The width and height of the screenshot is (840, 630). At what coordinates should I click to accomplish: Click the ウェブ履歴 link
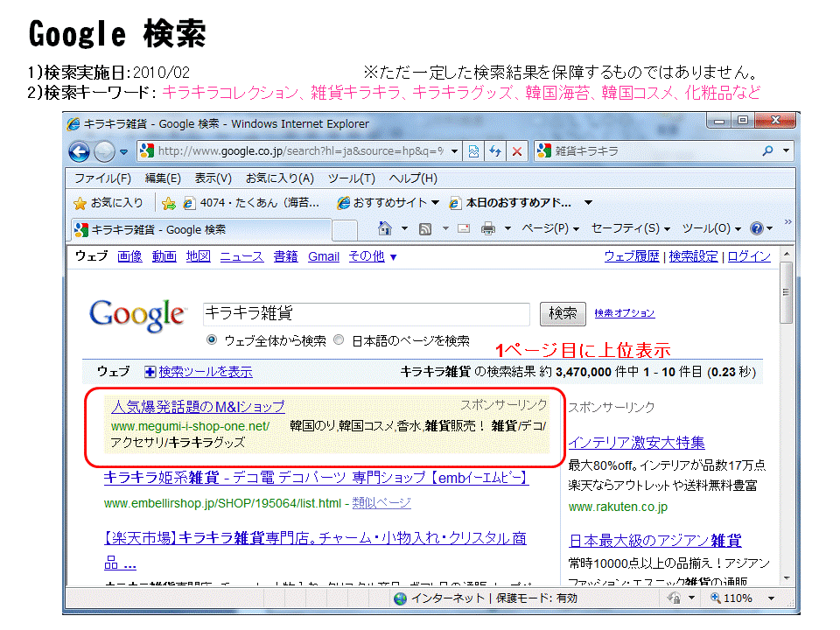point(632,256)
